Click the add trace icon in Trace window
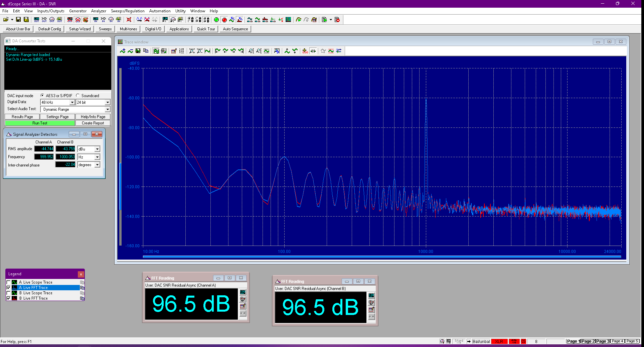The width and height of the screenshot is (644, 347). (x=123, y=51)
